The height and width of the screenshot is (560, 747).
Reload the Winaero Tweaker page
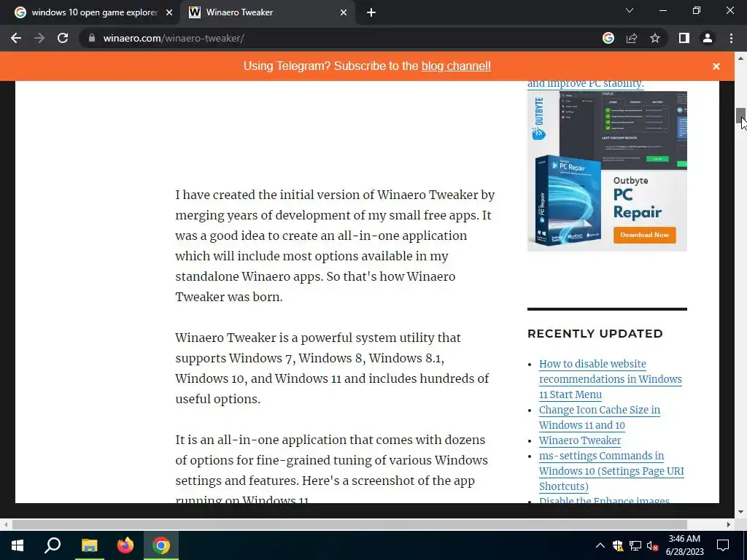[63, 38]
